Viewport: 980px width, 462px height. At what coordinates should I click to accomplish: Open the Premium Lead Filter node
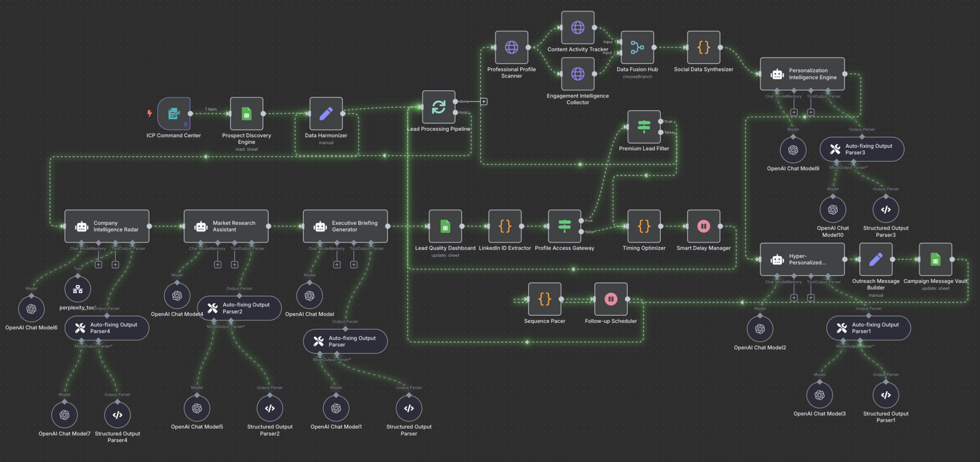tap(644, 127)
